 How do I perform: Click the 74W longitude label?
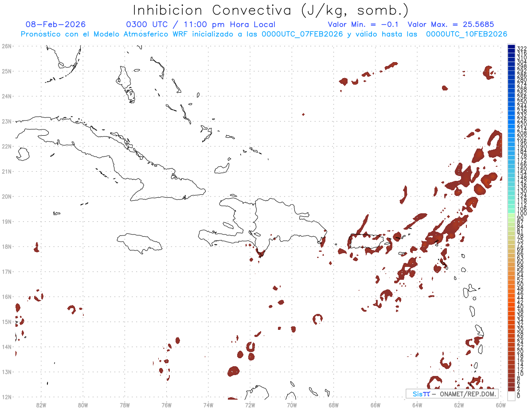[208, 404]
